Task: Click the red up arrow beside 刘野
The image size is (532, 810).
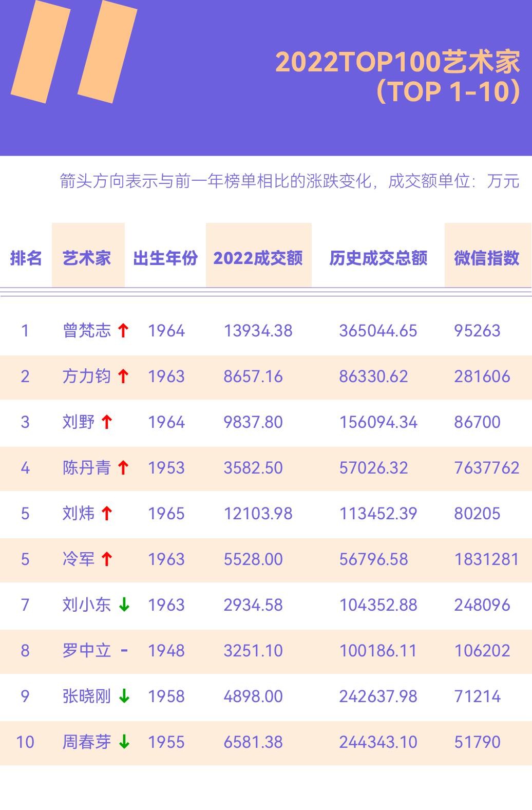Action: pos(106,422)
